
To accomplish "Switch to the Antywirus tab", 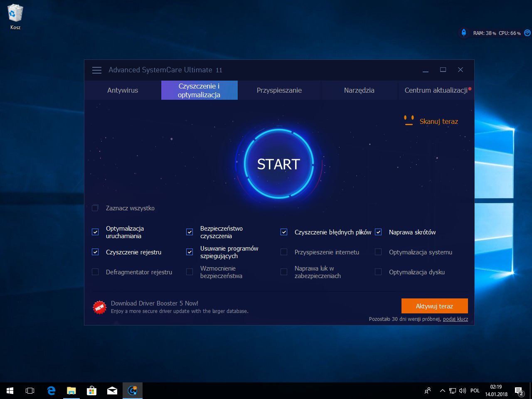I will coord(123,90).
